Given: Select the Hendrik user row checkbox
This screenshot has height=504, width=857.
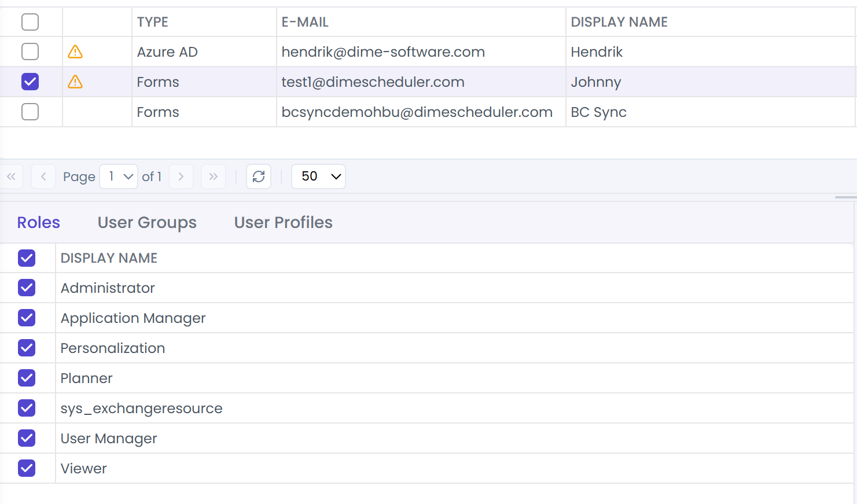Looking at the screenshot, I should (x=30, y=52).
